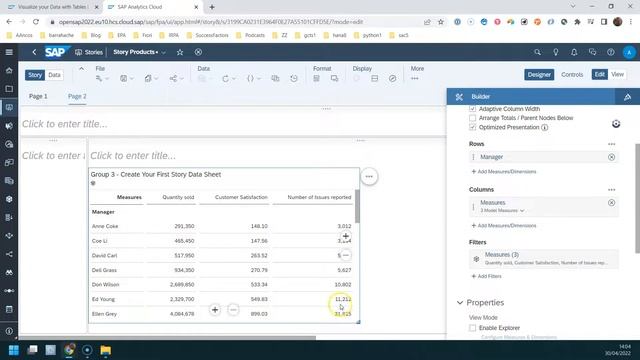Mark story as favorite with star icon
This screenshot has width=640, height=360.
click(x=180, y=52)
